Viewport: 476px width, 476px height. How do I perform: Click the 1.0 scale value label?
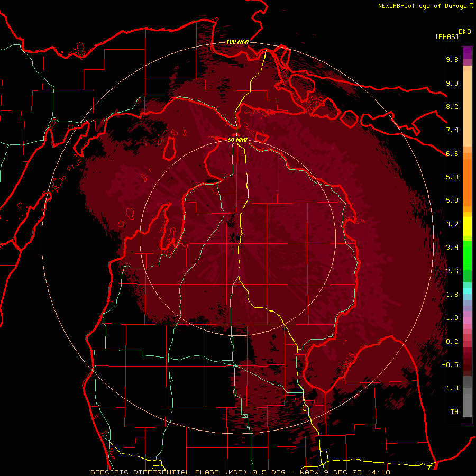click(452, 318)
